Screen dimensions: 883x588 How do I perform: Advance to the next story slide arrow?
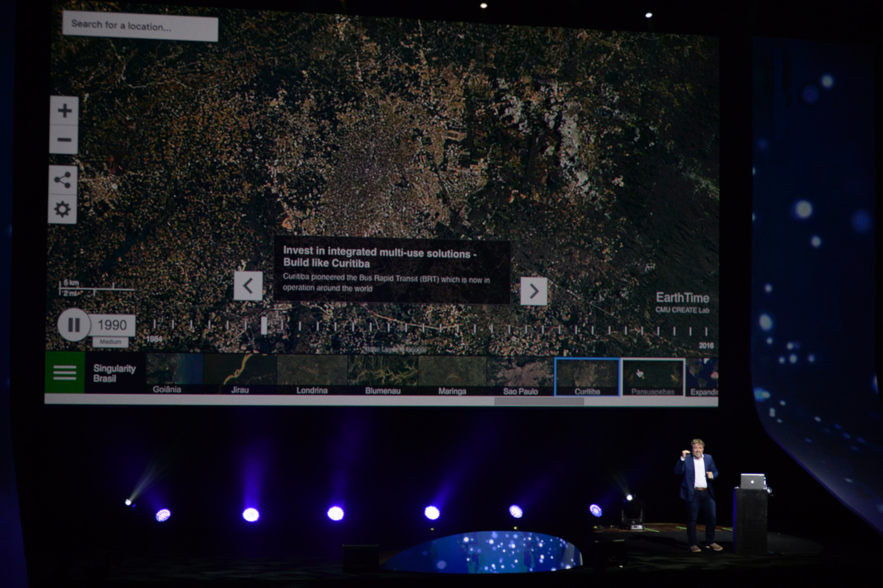[x=534, y=291]
